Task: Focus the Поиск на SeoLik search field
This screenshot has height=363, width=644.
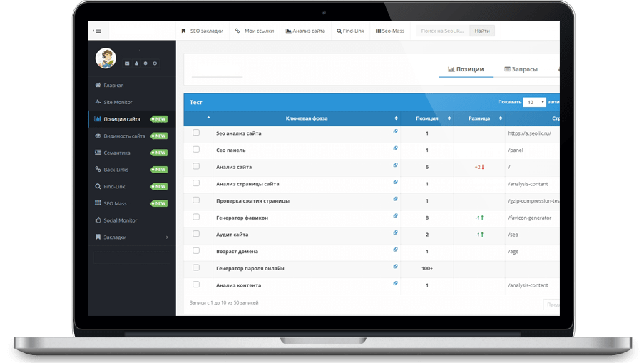Action: 443,31
